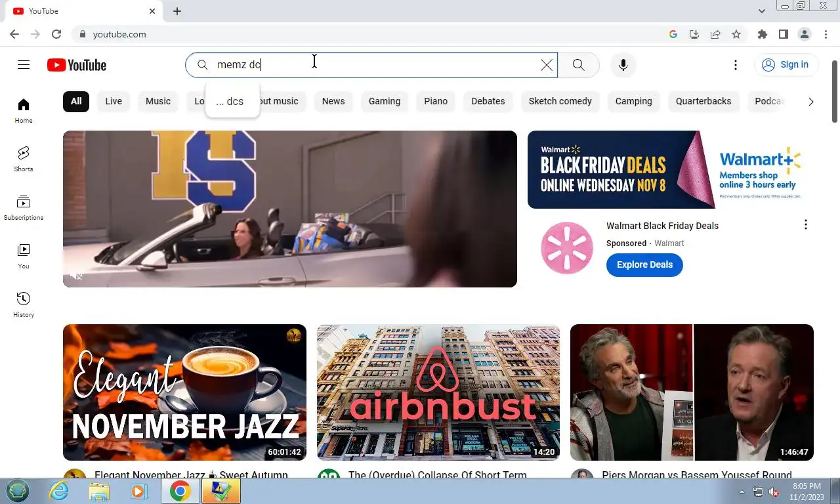This screenshot has width=840, height=504.
Task: Select the Live filter chip
Action: pyautogui.click(x=114, y=101)
